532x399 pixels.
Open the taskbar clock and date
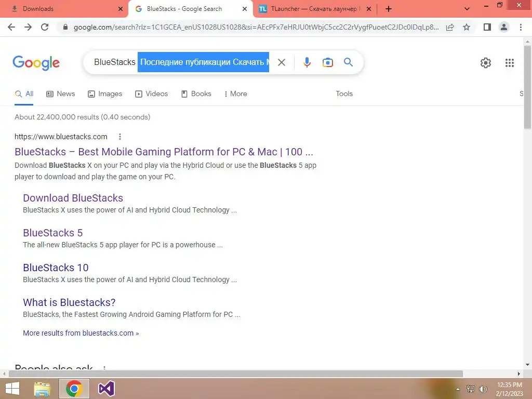[x=509, y=389]
